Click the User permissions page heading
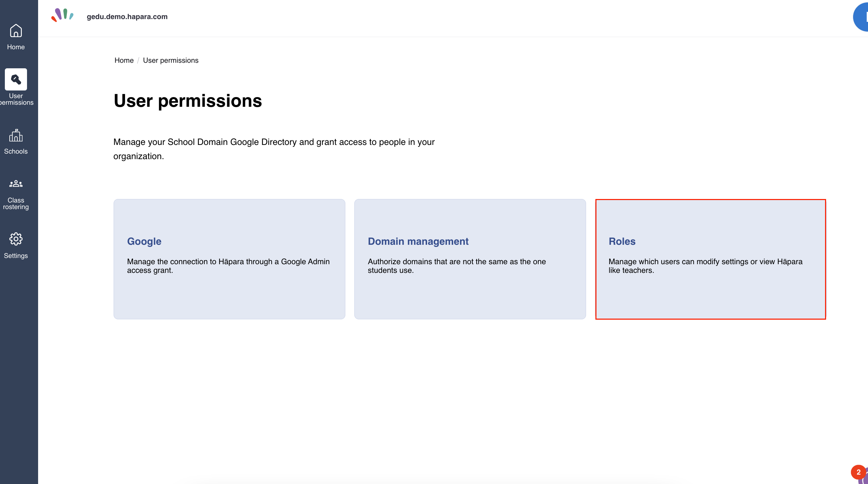868x484 pixels. pos(188,101)
